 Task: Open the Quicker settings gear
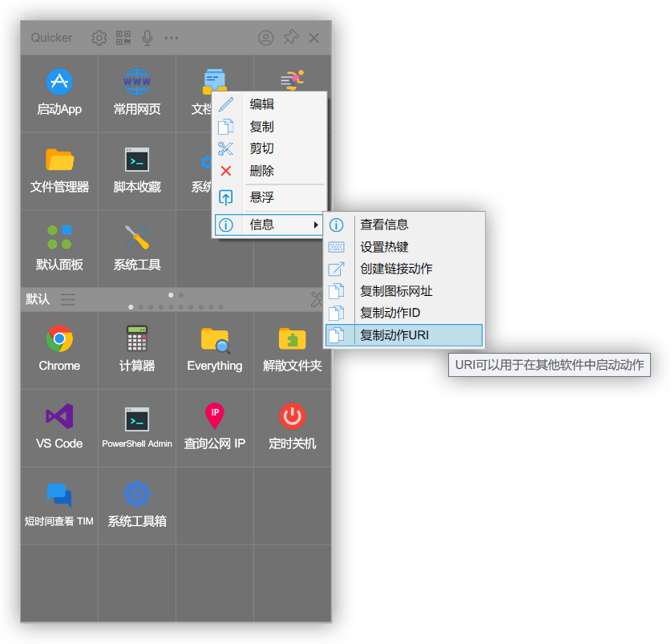click(x=99, y=38)
